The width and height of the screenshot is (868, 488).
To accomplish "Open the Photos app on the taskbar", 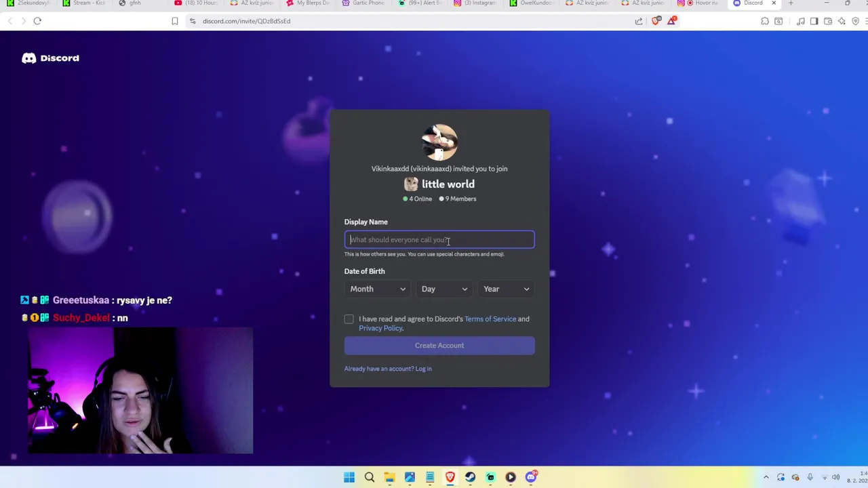I will [410, 477].
